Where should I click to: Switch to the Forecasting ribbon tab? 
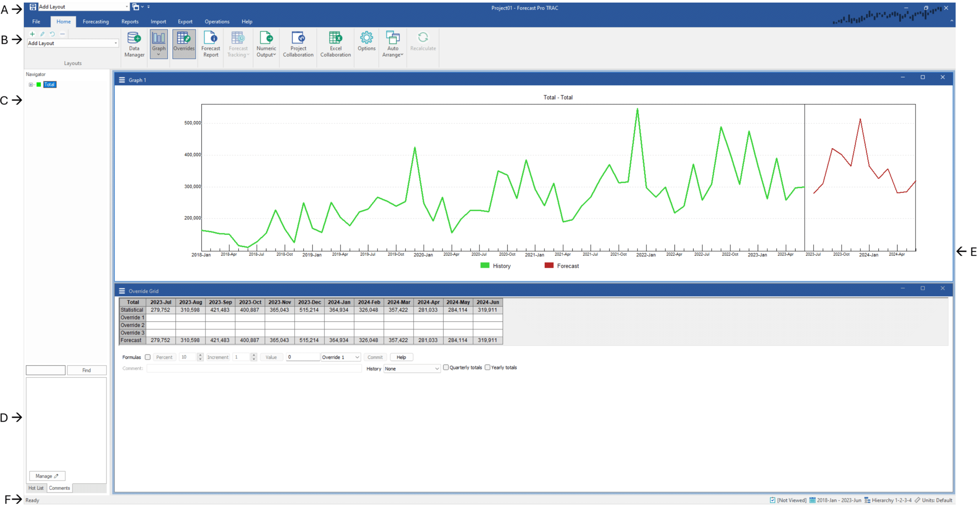point(96,21)
